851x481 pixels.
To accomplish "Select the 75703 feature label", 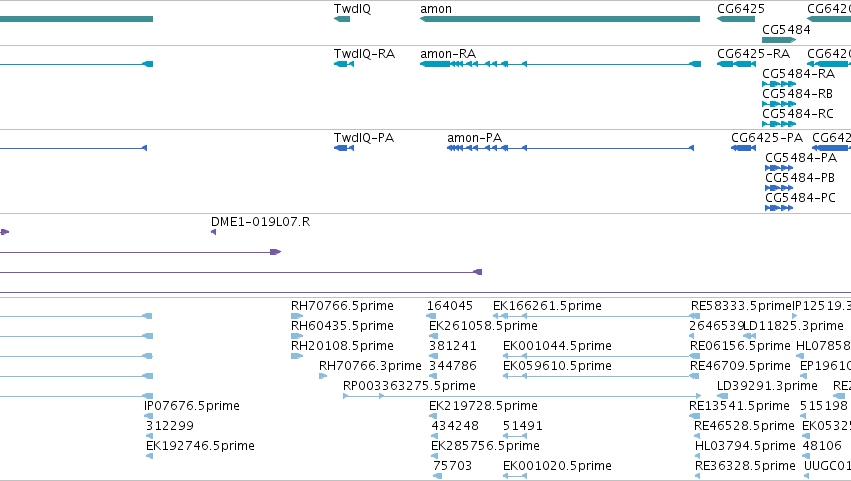I will (x=452, y=466).
